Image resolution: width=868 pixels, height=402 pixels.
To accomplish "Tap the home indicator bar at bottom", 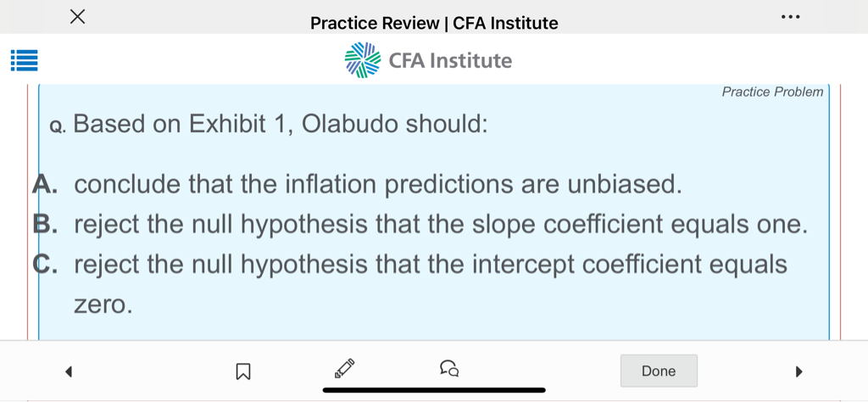I will point(434,390).
